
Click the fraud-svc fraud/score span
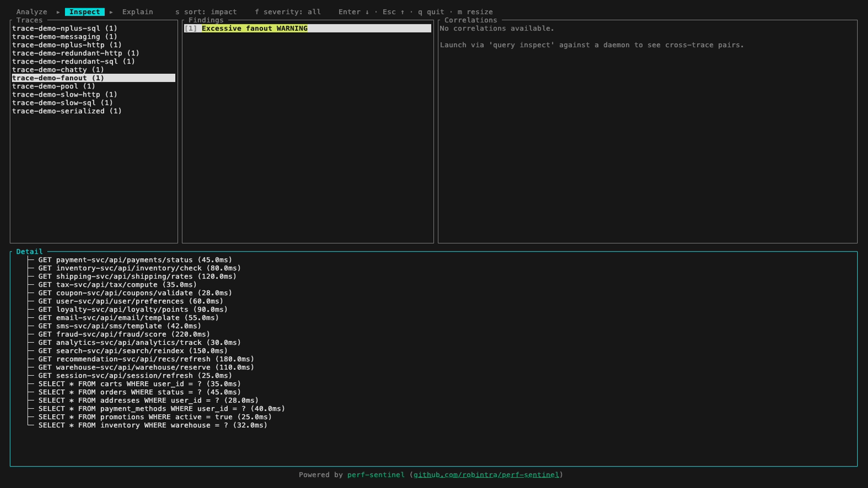(x=124, y=335)
